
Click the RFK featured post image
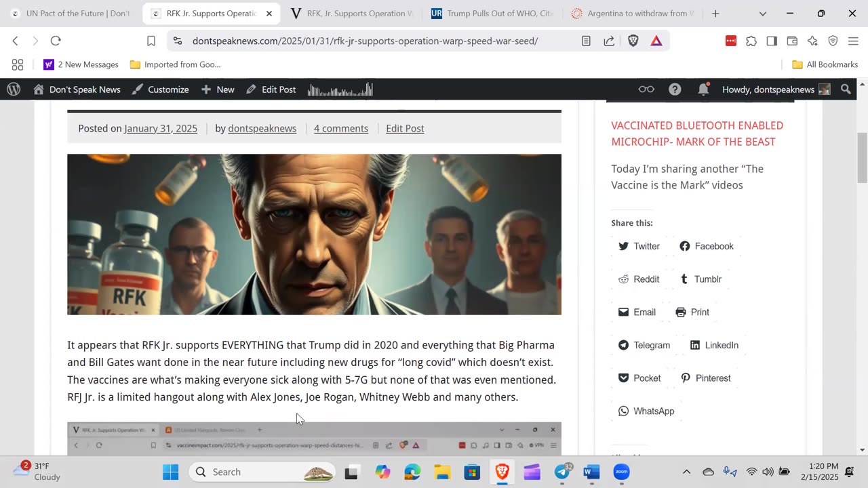coord(314,235)
